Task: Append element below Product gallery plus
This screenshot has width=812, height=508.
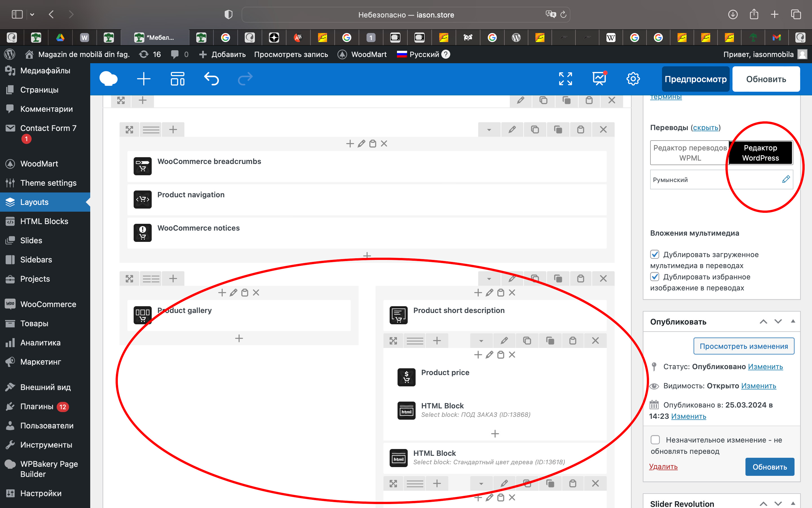Action: click(x=239, y=338)
